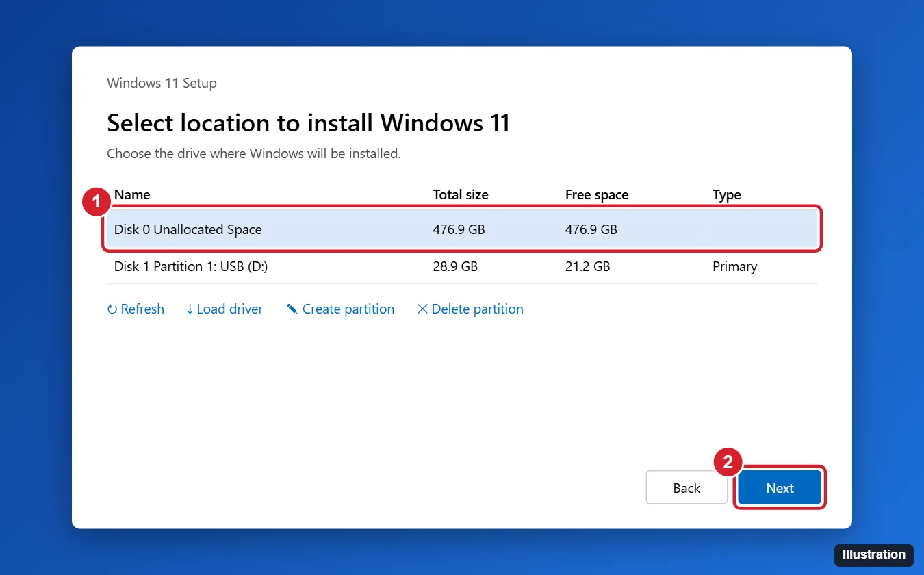Select Disk 1 Partition 1: USB (D:)
924x575 pixels.
click(x=462, y=266)
